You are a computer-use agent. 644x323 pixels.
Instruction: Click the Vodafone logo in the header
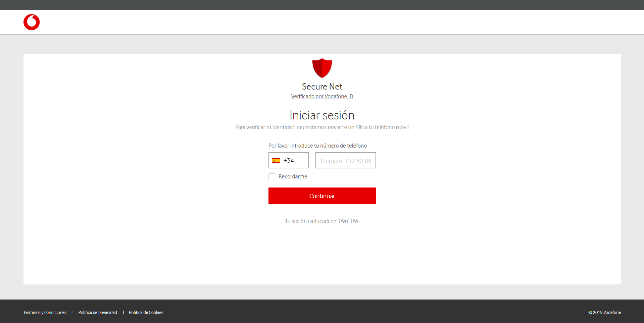(x=32, y=22)
